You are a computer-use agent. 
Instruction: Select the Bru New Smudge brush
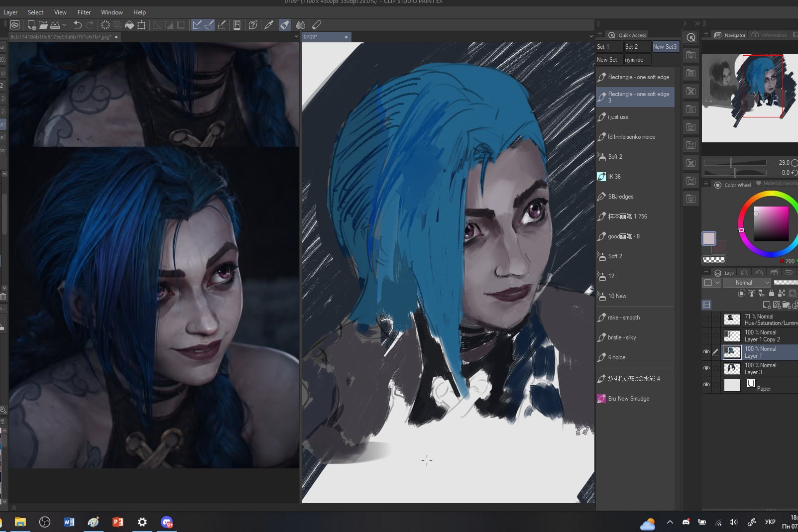tap(635, 399)
